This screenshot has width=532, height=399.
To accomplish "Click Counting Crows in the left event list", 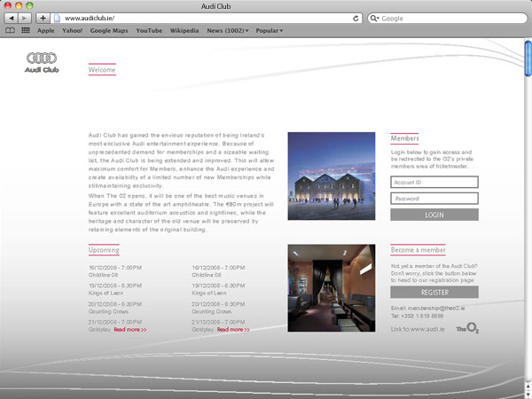I will point(108,311).
